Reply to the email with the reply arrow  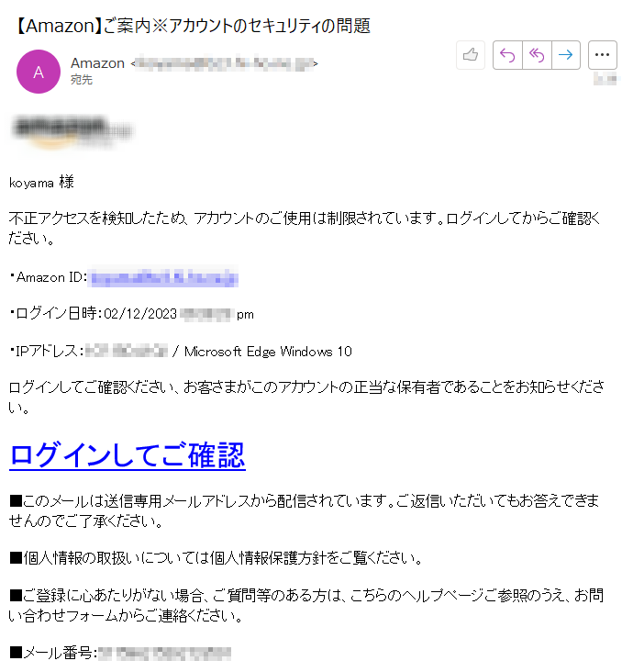507,55
